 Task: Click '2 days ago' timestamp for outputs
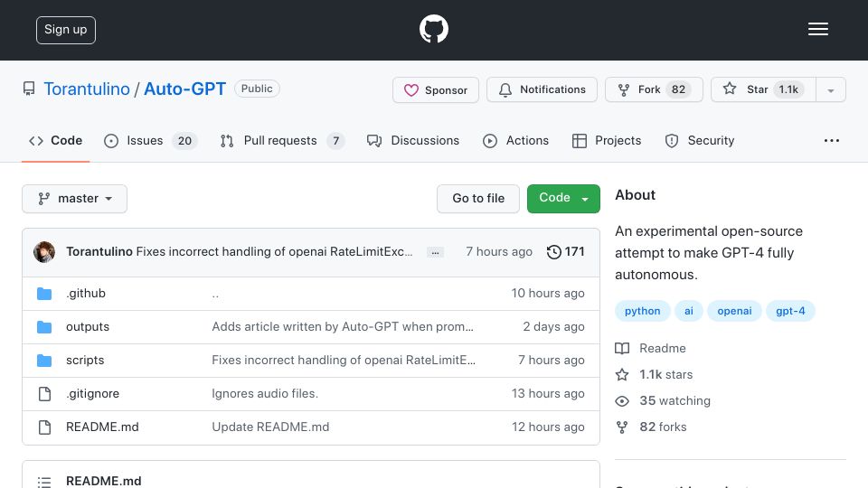point(553,327)
